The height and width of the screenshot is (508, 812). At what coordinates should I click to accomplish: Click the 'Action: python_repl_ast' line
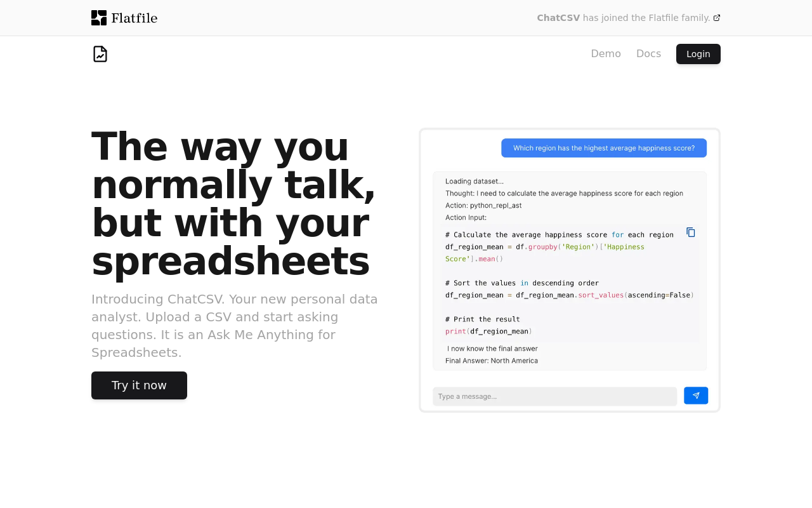pos(483,205)
